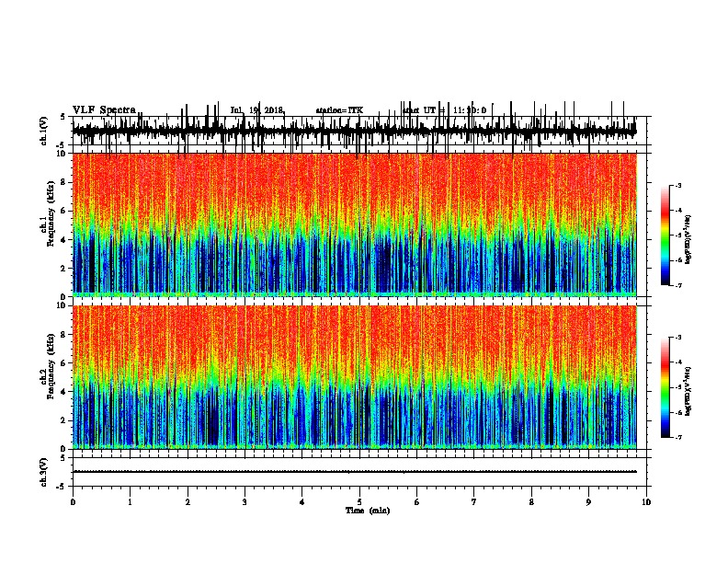Click time axis tick label "7"
The height and width of the screenshot is (563, 728).
474,502
